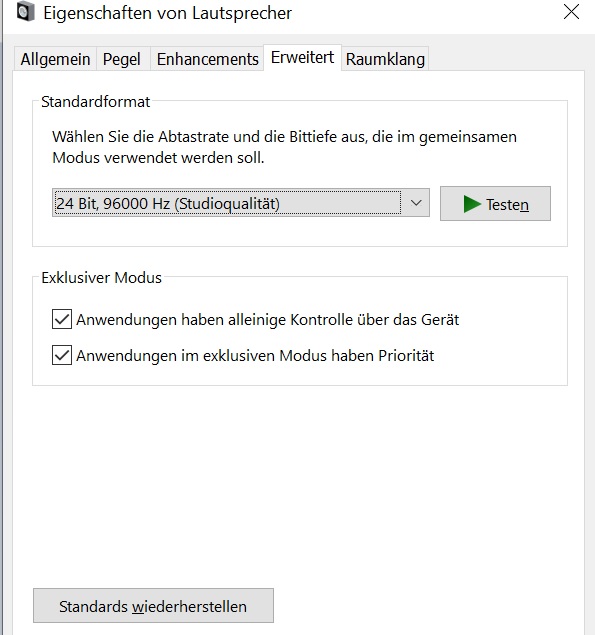Click the dialog title 'Eigenschaften von Lautsprecher'
This screenshot has width=595, height=635.
(x=167, y=13)
